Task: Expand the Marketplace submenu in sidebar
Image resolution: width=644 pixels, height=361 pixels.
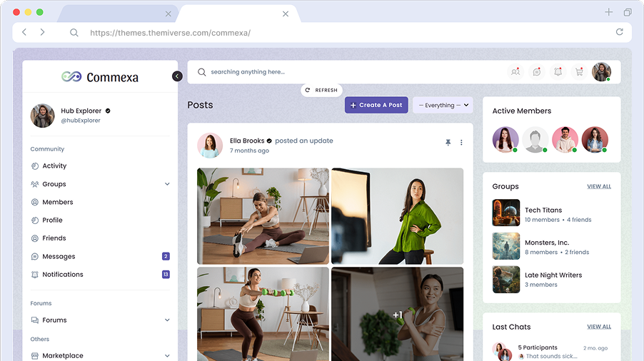Action: coord(167,355)
